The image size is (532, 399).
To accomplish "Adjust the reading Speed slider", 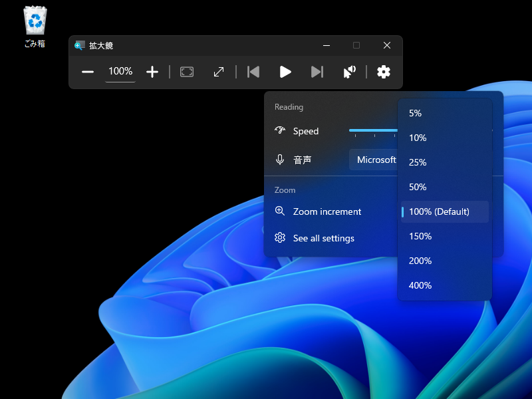I will click(373, 130).
